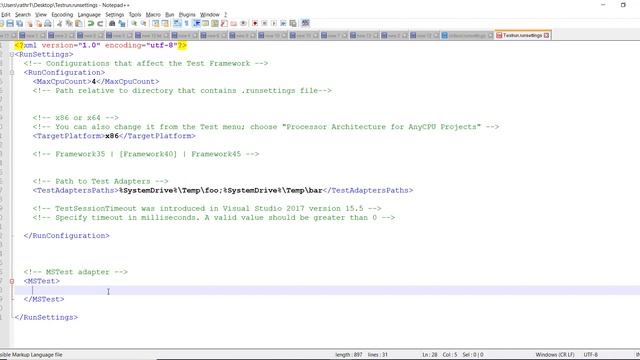Toggle the Folder as Workspace icon

[233, 23]
